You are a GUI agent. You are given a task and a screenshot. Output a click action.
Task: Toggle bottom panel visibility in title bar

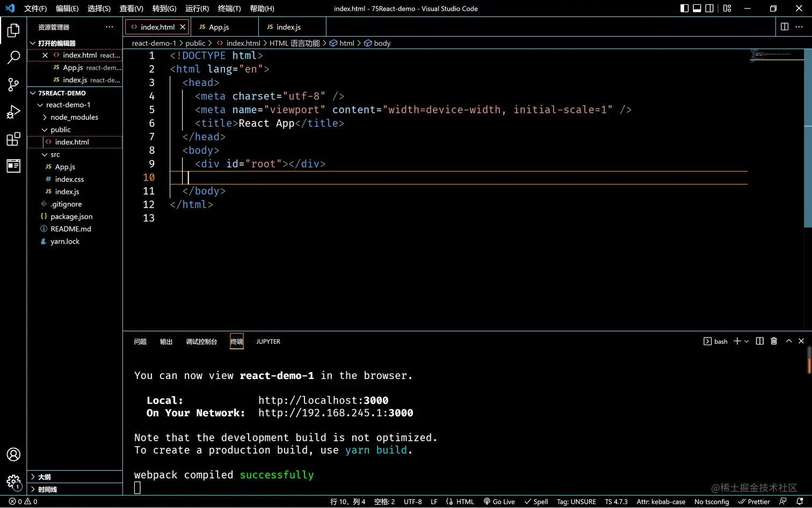click(x=697, y=8)
